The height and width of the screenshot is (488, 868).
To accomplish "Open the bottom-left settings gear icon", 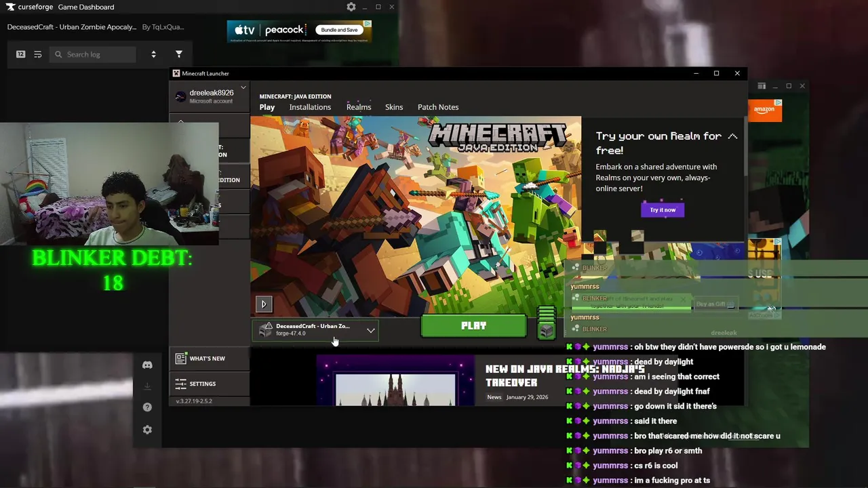I will pyautogui.click(x=147, y=430).
